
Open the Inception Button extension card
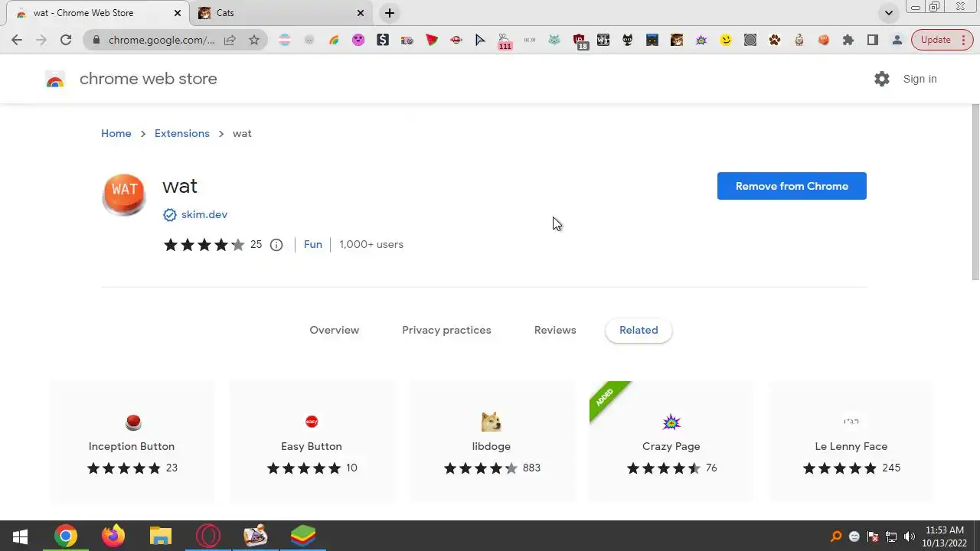coord(132,442)
